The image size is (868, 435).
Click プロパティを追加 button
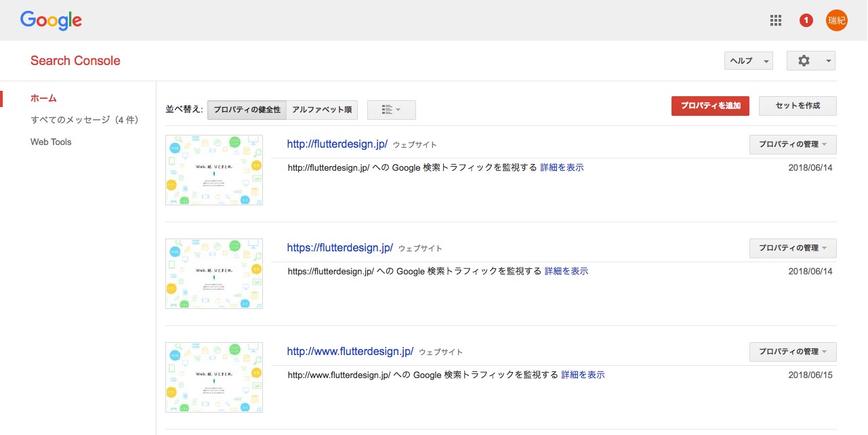tap(710, 106)
